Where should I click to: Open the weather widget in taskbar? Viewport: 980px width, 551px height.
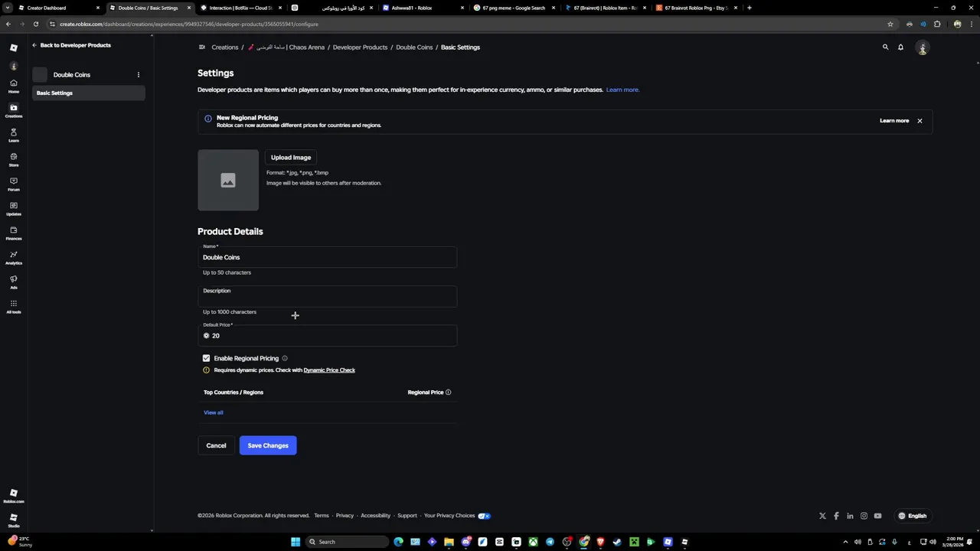tap(21, 542)
